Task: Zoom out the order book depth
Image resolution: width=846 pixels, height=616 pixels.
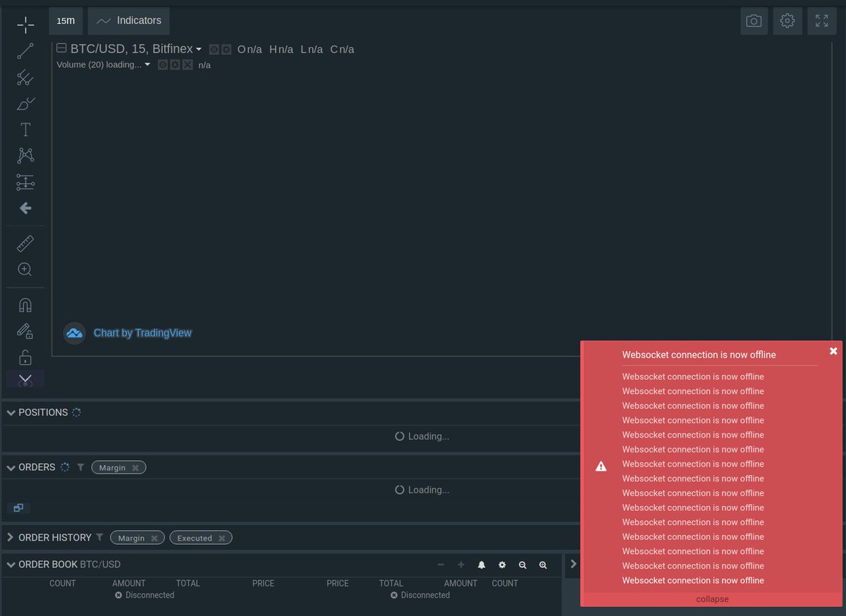Action: coord(522,565)
